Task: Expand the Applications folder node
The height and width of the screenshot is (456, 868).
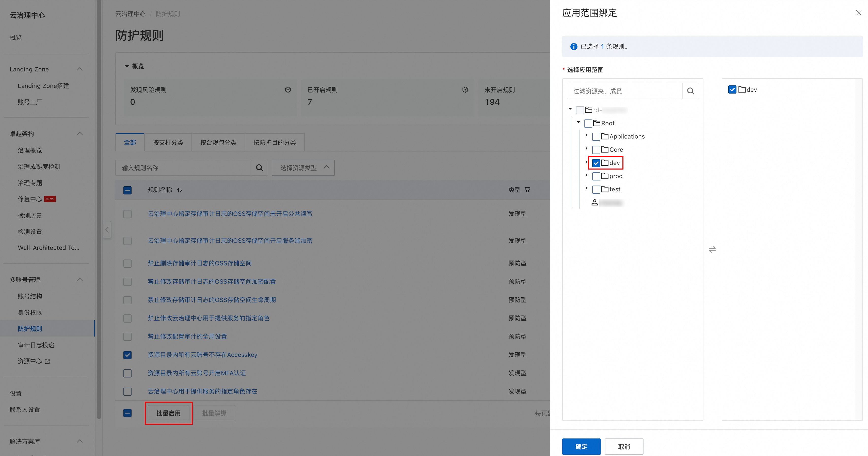Action: coord(586,135)
